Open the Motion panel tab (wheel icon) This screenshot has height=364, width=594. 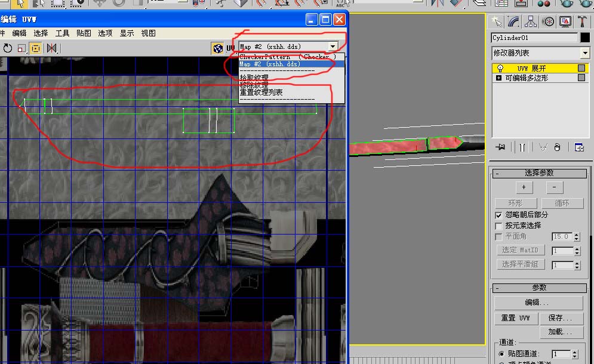point(548,21)
